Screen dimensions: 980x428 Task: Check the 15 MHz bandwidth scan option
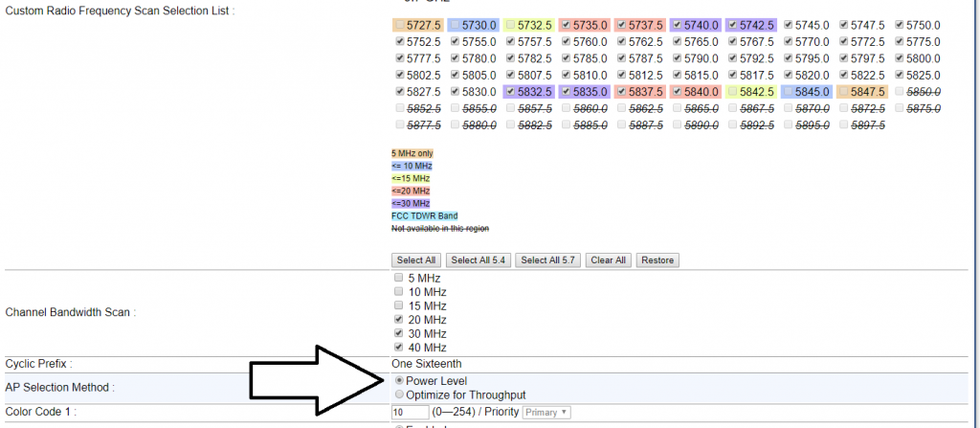tap(399, 305)
